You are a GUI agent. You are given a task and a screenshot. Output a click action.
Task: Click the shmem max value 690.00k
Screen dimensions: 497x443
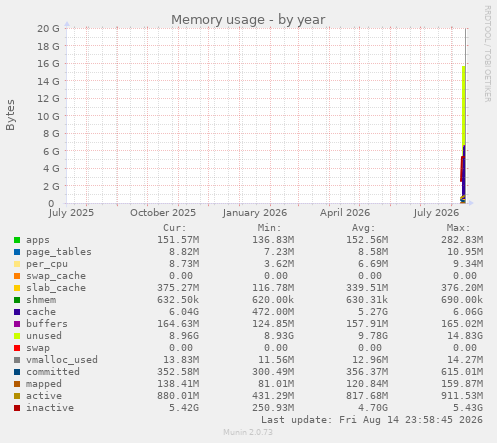point(462,300)
